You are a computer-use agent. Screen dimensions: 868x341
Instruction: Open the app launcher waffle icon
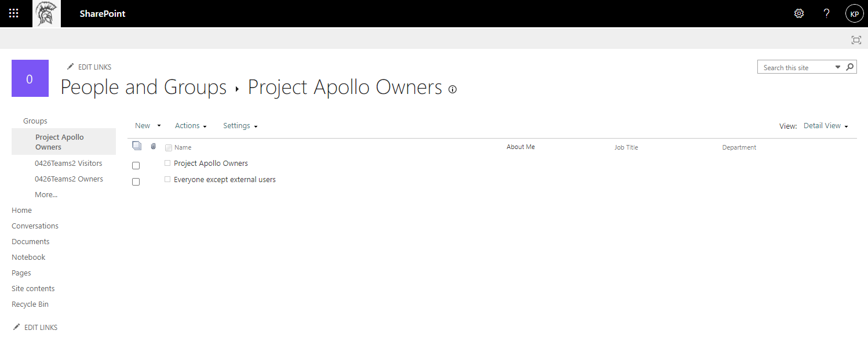point(14,13)
